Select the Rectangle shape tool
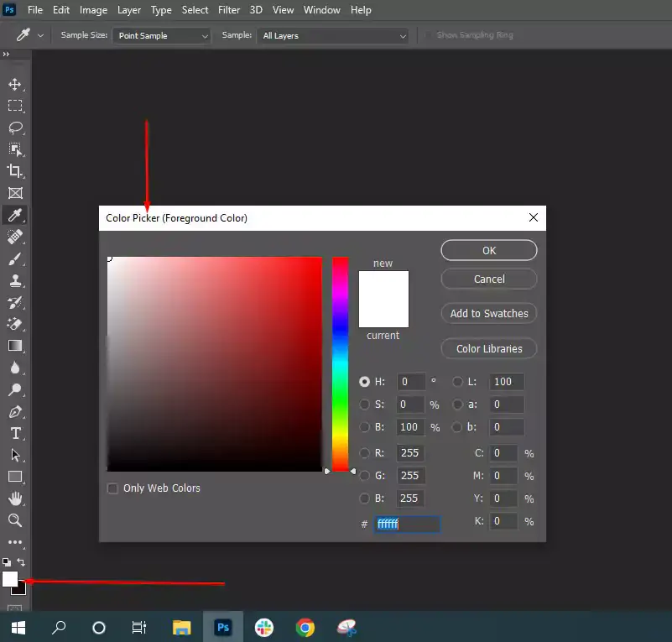This screenshot has height=642, width=672. [15, 477]
